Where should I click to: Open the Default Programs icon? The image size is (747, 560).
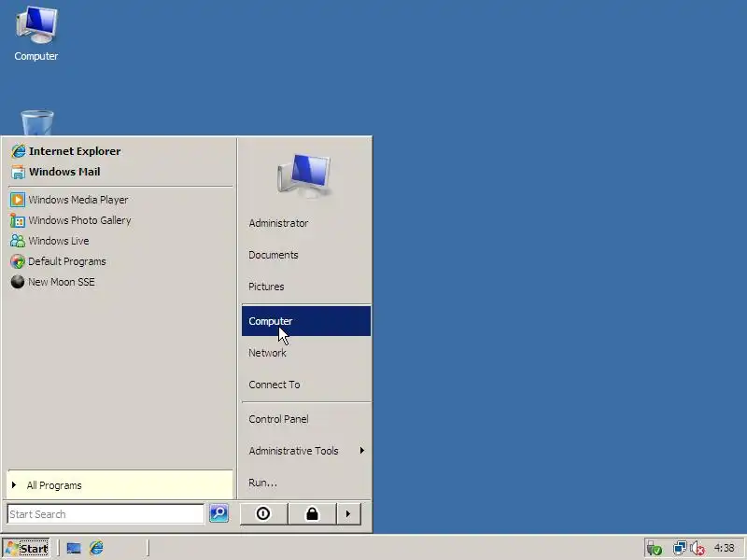(18, 261)
